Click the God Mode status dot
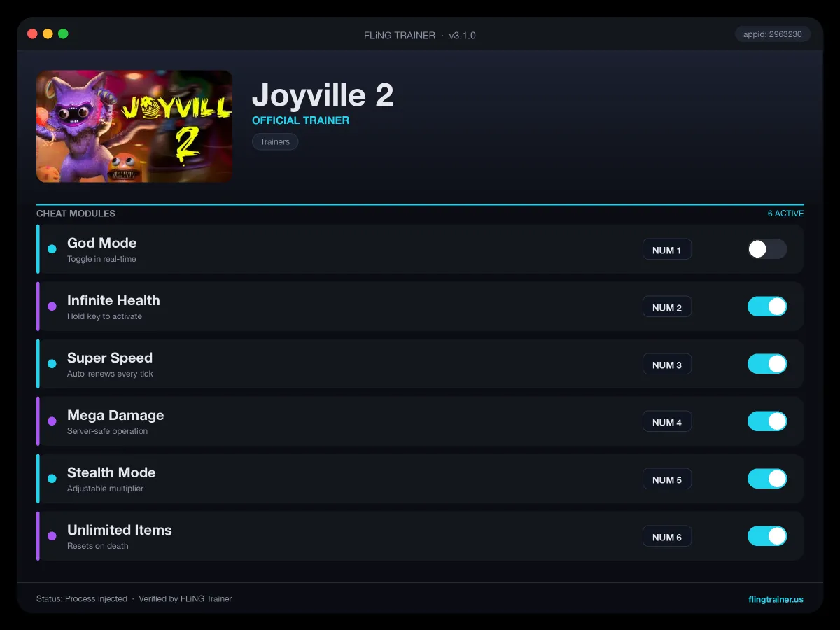840x630 pixels. coord(52,249)
